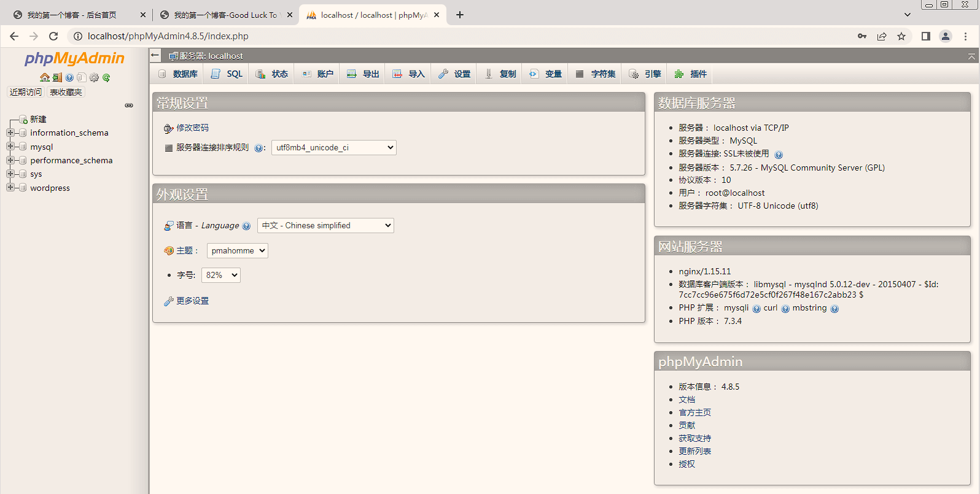Click the green reload navigation panel icon
980x494 pixels.
(106, 77)
